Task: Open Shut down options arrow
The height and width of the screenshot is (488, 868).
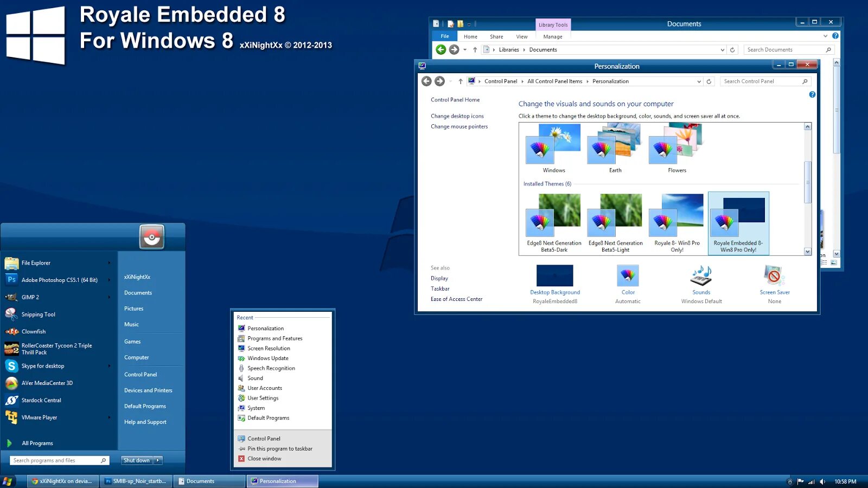Action: (x=158, y=460)
